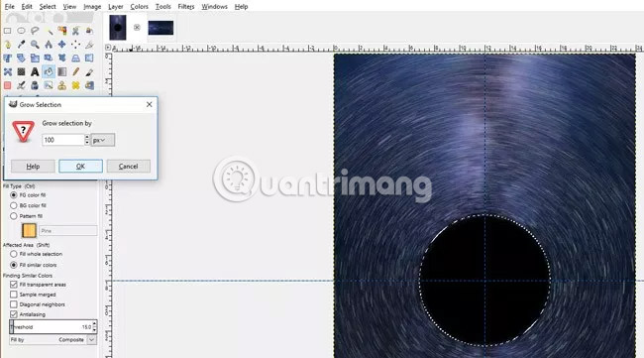Open the File menu
The width and height of the screenshot is (644, 358).
[10, 7]
